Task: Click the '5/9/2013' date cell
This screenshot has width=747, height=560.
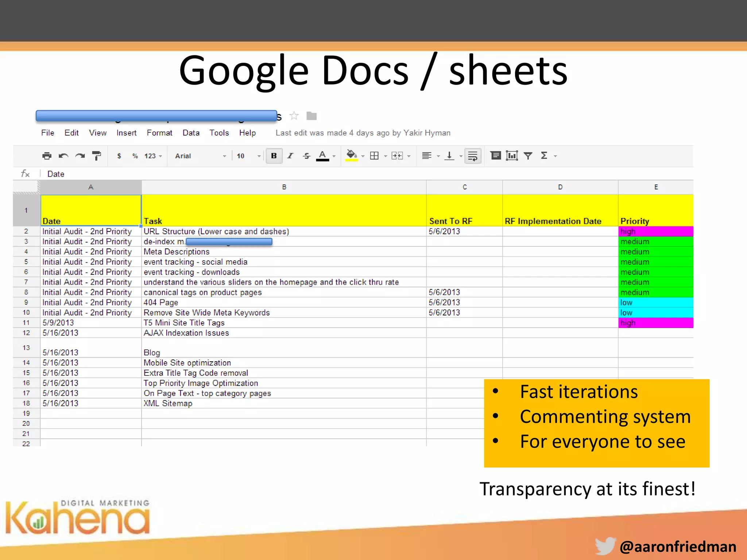Action: pyautogui.click(x=91, y=323)
